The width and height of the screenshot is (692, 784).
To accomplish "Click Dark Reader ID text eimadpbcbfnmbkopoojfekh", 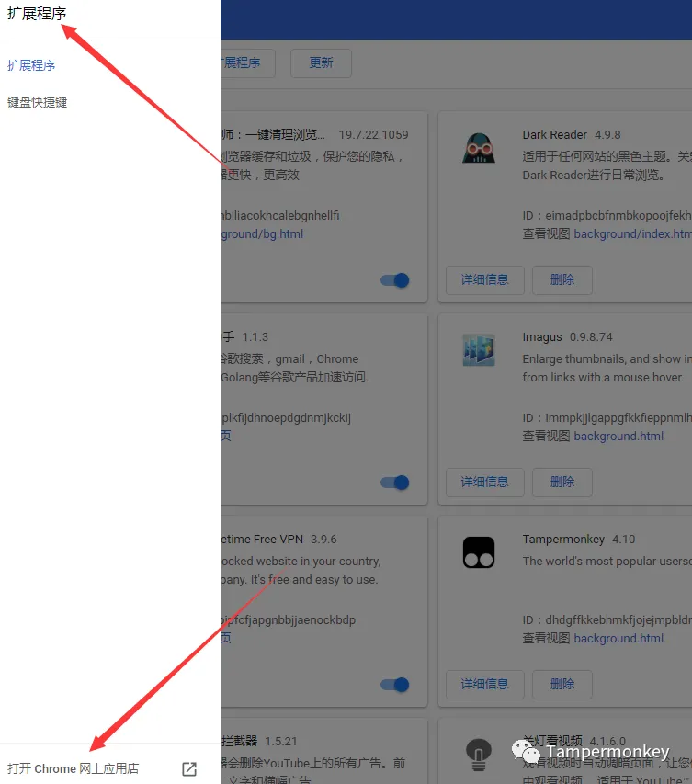I will click(618, 215).
